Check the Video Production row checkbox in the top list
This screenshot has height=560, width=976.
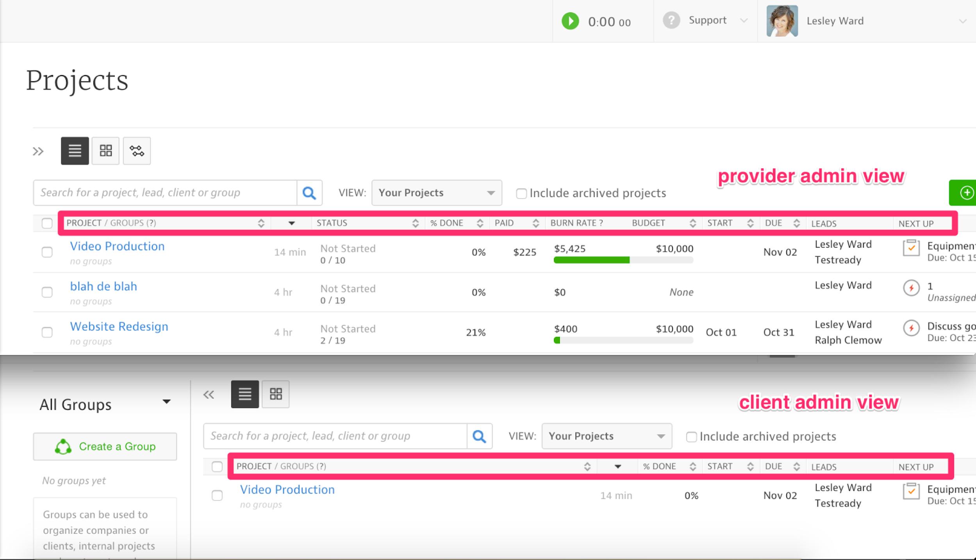(x=47, y=252)
